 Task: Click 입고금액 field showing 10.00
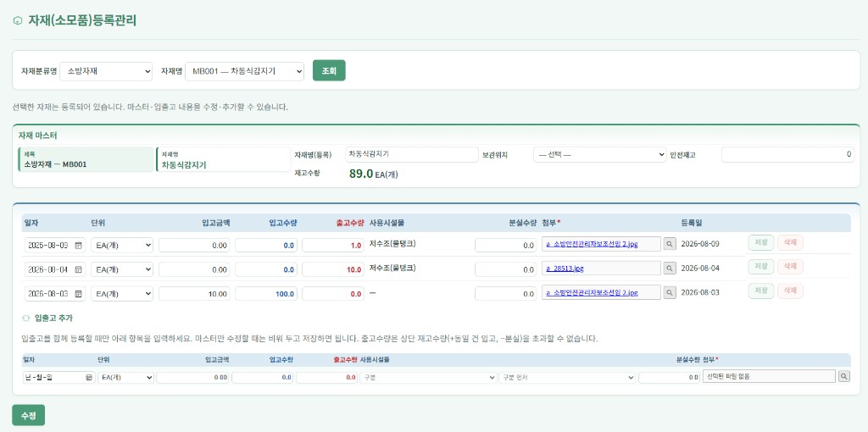(194, 293)
